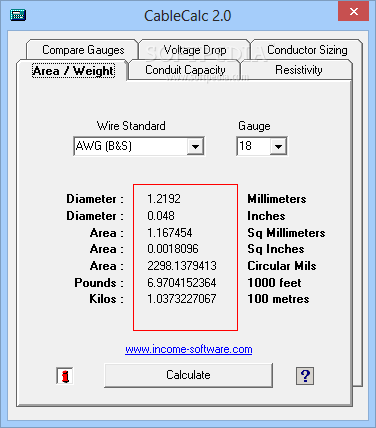Open the www.income-software.com link
Image resolution: width=376 pixels, height=428 pixels.
(189, 349)
